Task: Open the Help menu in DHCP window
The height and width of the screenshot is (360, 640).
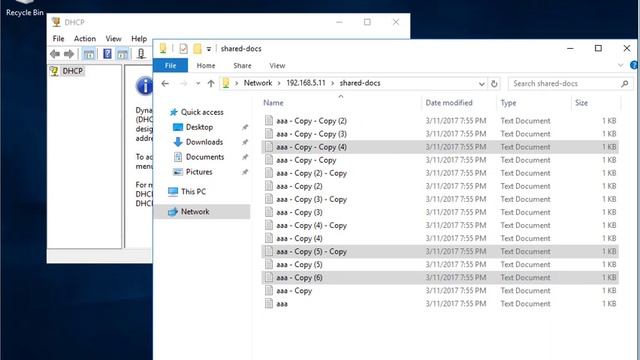Action: (x=139, y=39)
